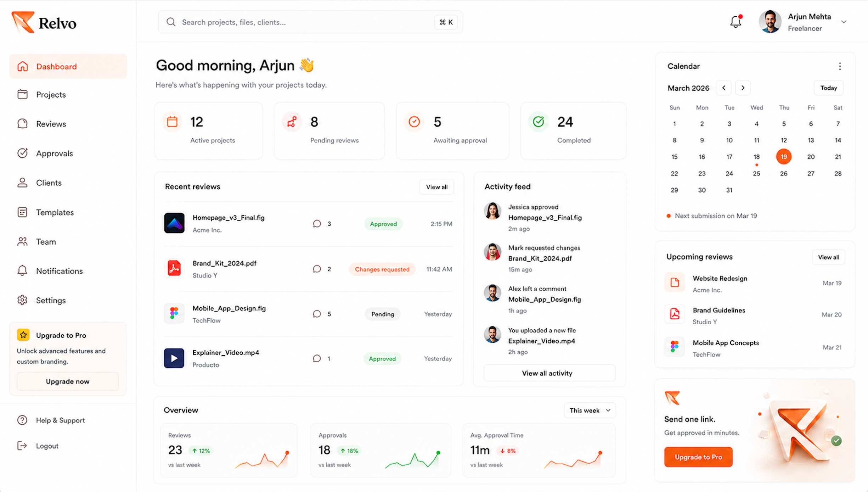Click the Reviews 12% increase badge
This screenshot has width=868, height=492.
(x=201, y=451)
